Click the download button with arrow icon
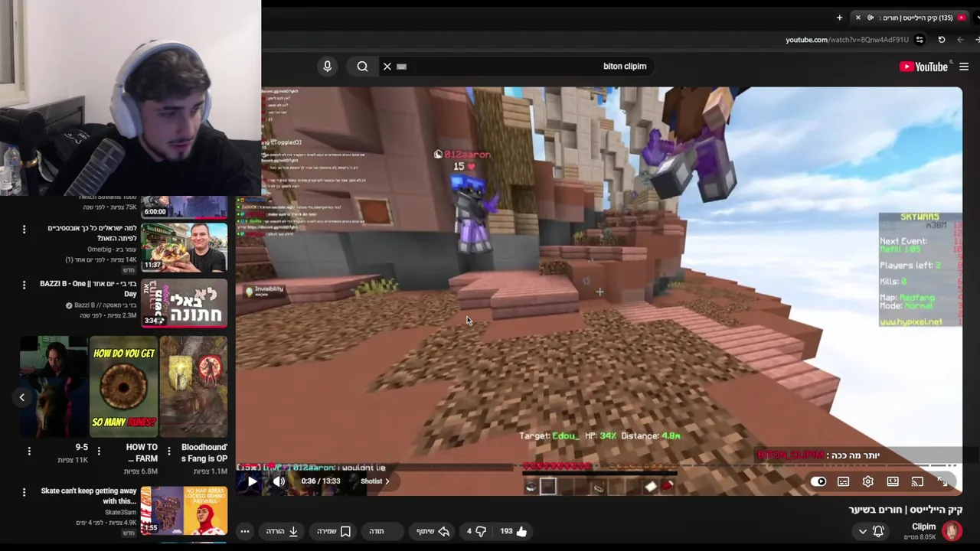This screenshot has height=551, width=980. [282, 531]
